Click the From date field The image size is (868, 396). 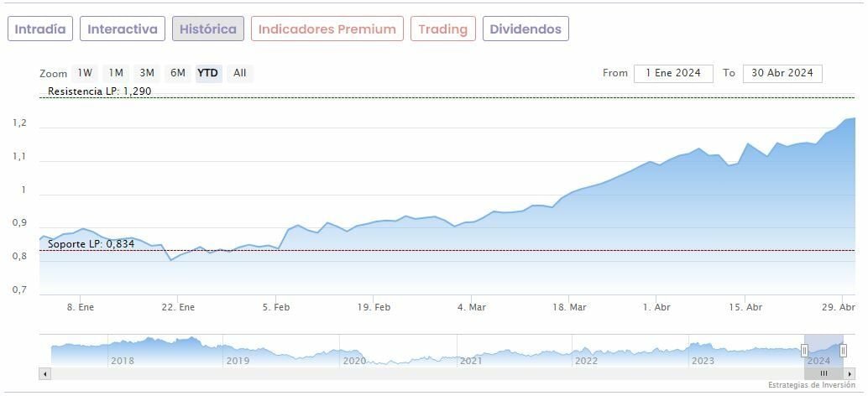coord(673,73)
